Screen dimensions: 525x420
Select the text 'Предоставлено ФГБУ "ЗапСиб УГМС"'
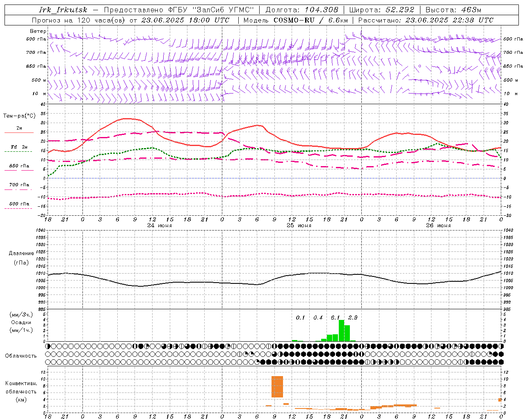click(x=179, y=10)
